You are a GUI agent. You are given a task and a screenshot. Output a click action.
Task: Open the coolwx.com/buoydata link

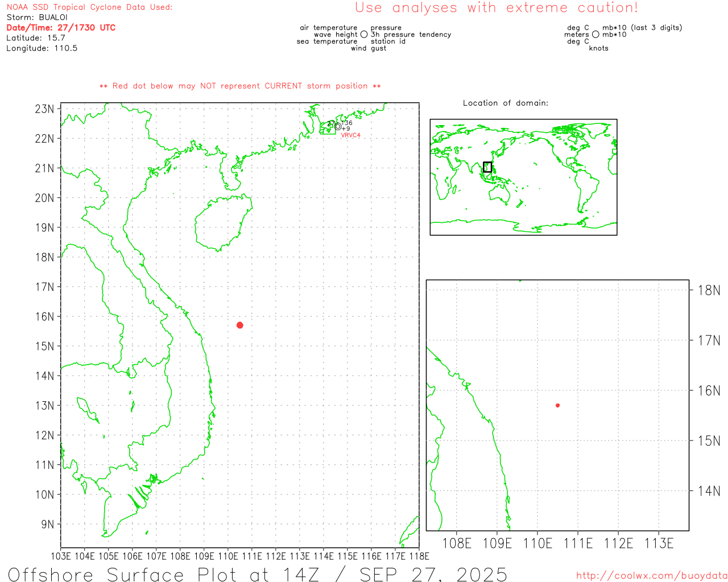coord(652,576)
